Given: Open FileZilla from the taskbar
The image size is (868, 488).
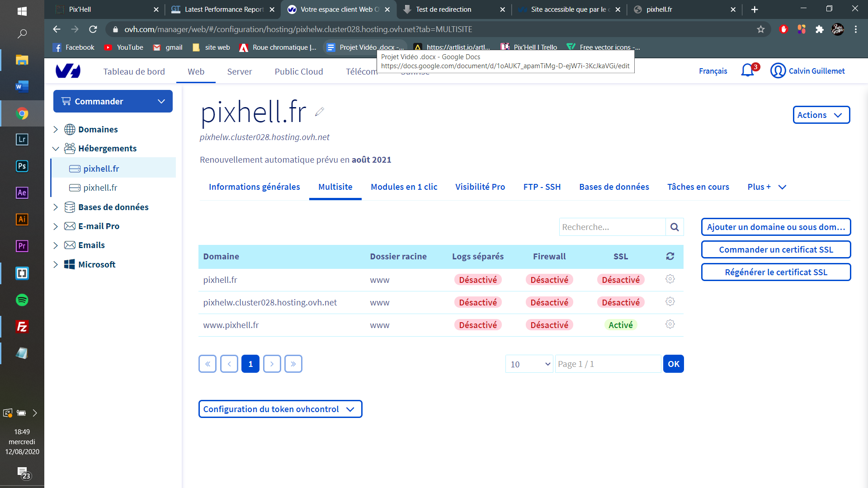Looking at the screenshot, I should click(22, 326).
